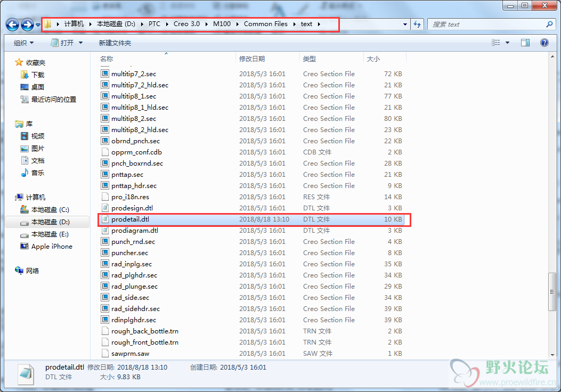Select 计算机 in the address breadcrumb
Viewport: 561px width, 392px height.
tap(74, 24)
